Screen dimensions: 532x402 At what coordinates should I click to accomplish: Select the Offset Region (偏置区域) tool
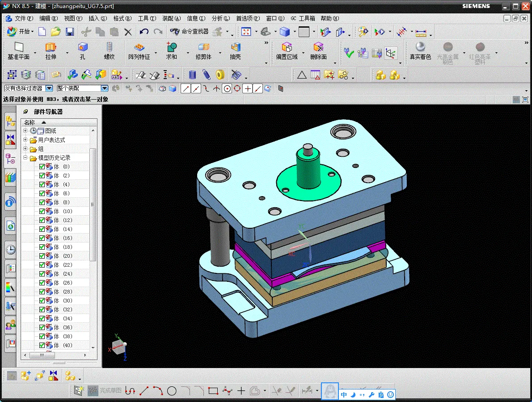287,51
